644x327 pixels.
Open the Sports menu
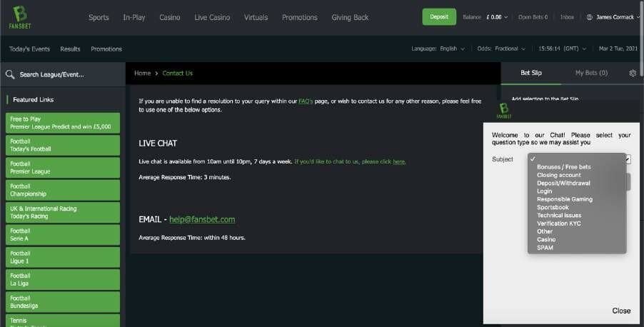[x=99, y=17]
